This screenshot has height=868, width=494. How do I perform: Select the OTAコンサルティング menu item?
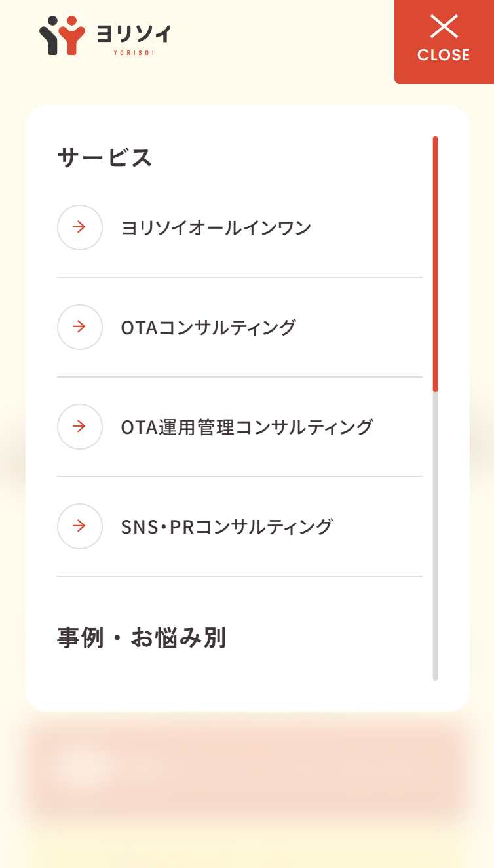coord(208,327)
